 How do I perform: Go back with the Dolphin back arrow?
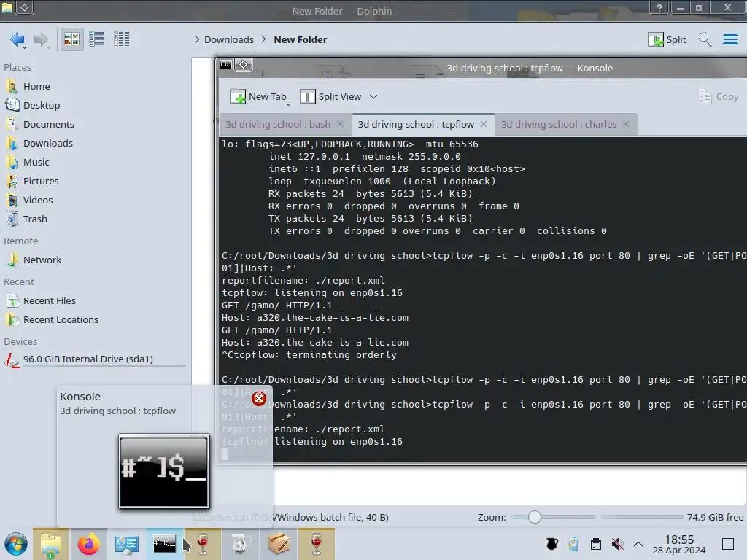coord(18,39)
